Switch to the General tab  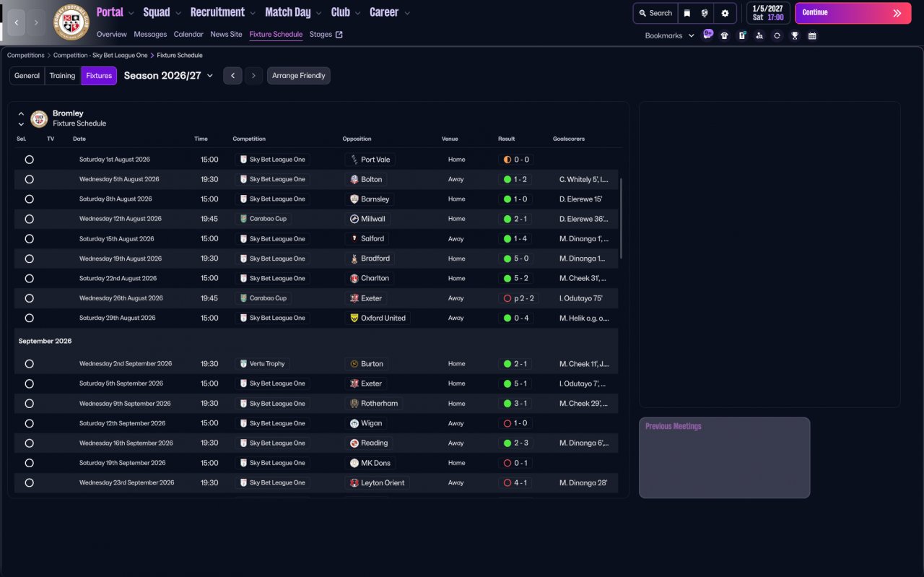point(27,76)
